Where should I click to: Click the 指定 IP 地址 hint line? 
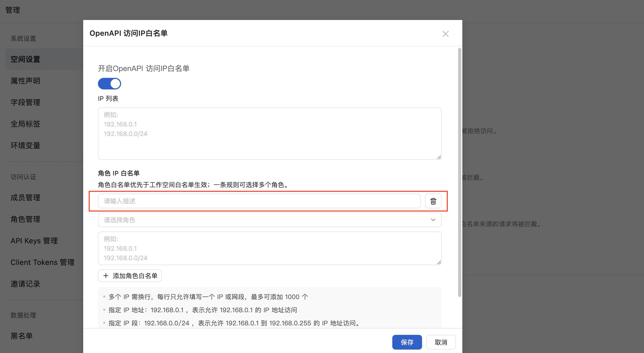point(203,310)
